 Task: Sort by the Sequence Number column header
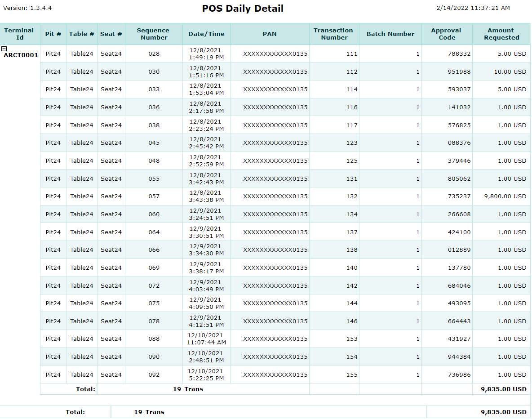coord(153,34)
